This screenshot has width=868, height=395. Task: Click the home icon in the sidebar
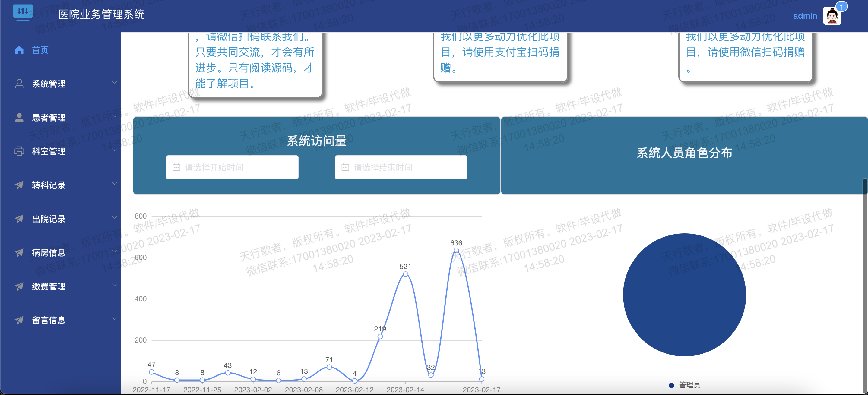[x=19, y=50]
